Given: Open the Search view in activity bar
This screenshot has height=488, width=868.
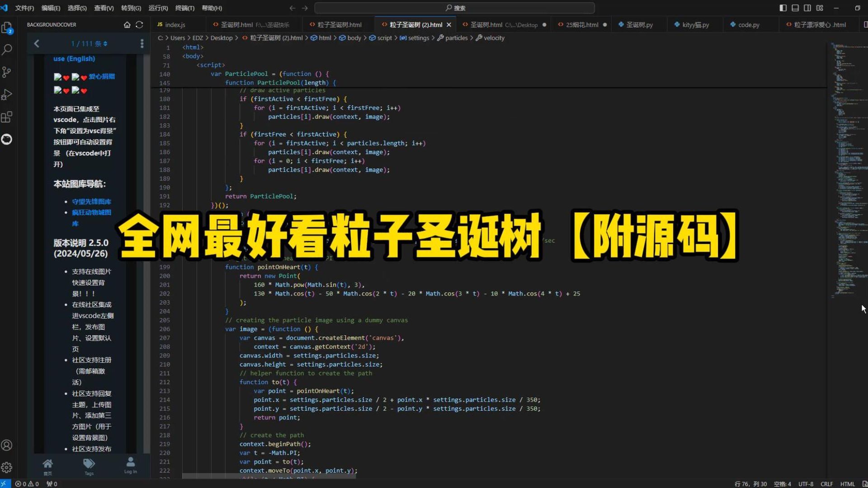Looking at the screenshot, I should pos(7,50).
